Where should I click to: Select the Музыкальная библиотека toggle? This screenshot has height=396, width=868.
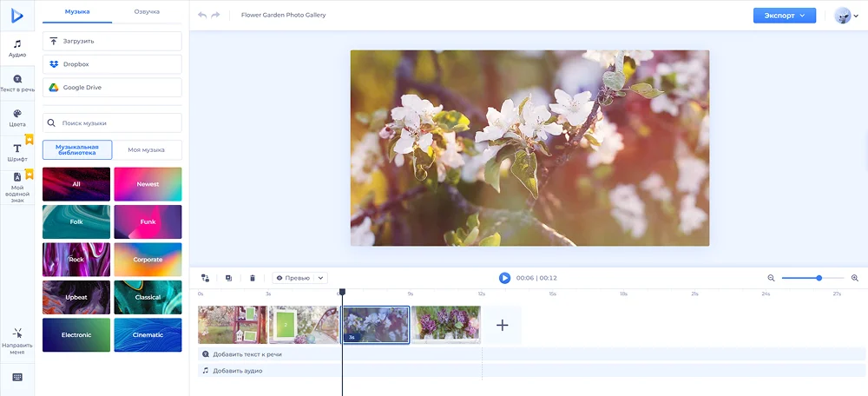pos(76,149)
